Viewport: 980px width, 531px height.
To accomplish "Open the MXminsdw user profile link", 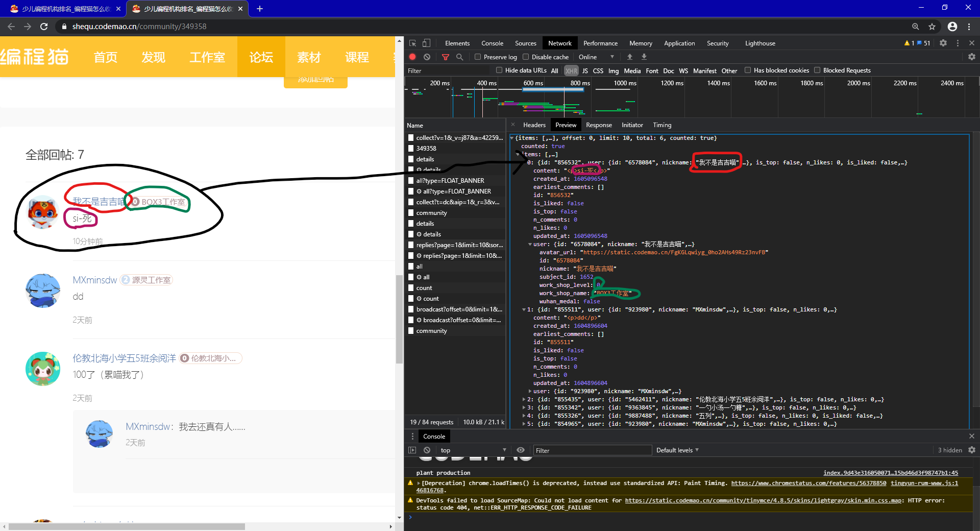I will point(95,280).
